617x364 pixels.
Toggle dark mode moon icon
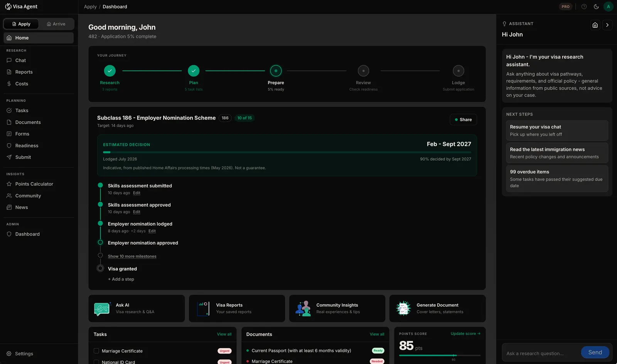[x=596, y=7]
